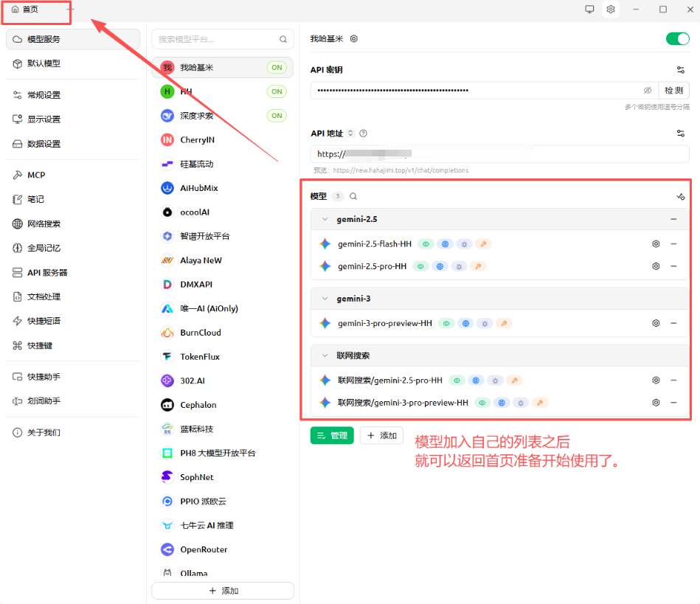Collapse the 联网搜索 model group

point(325,355)
